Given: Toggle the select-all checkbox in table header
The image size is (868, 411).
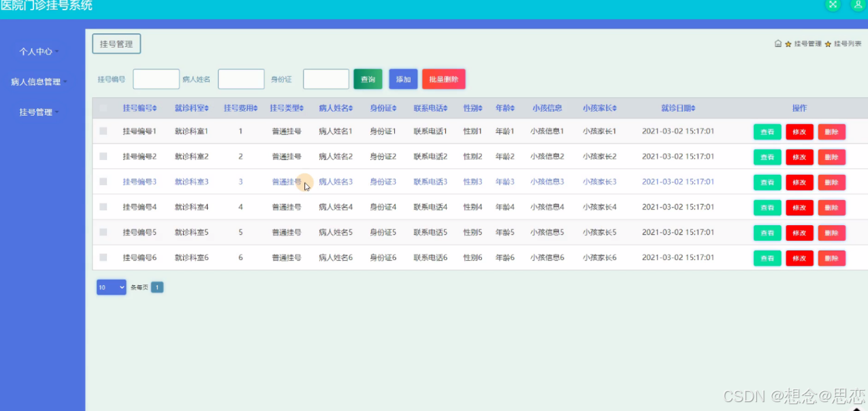Looking at the screenshot, I should tap(103, 108).
